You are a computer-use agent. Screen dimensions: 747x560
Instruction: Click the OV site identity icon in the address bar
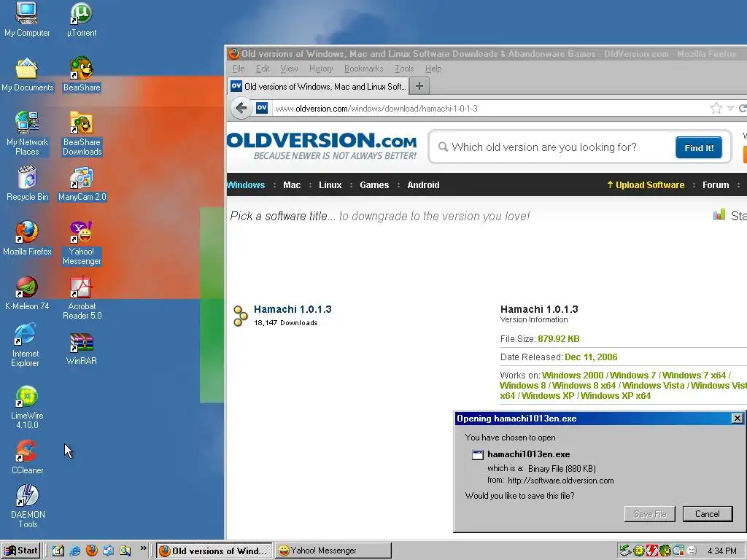tap(262, 108)
